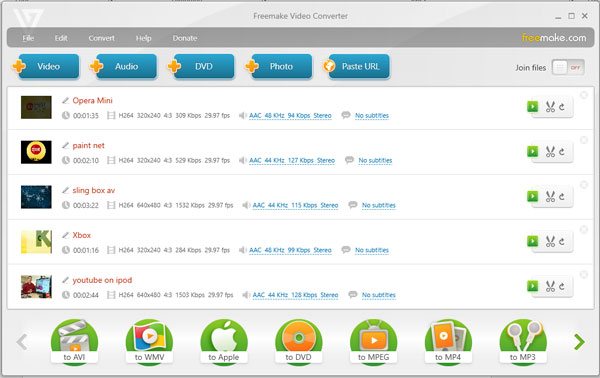
Task: Click pencil icon next to sling box av
Action: tap(65, 190)
